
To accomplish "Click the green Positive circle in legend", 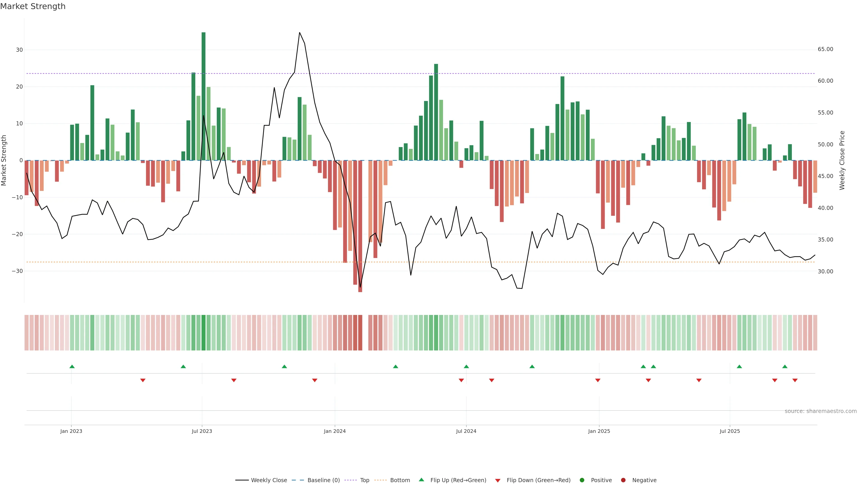I will point(582,480).
